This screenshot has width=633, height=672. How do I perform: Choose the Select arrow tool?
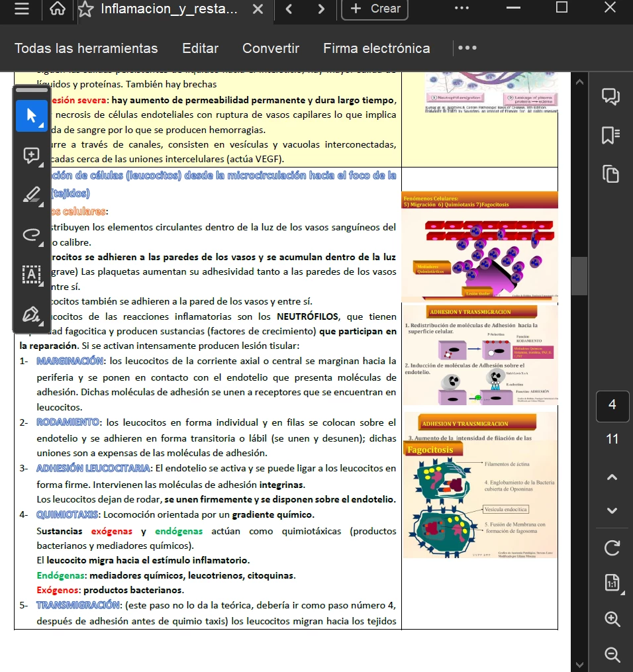(32, 116)
